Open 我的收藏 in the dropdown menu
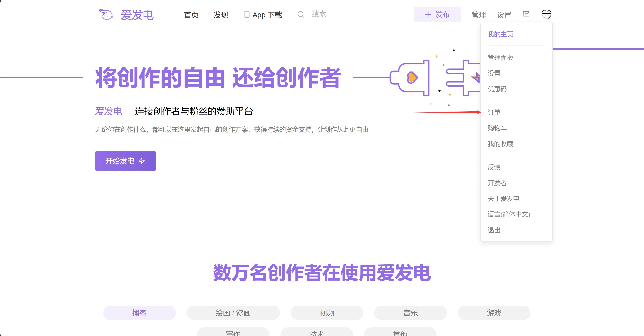 click(500, 144)
